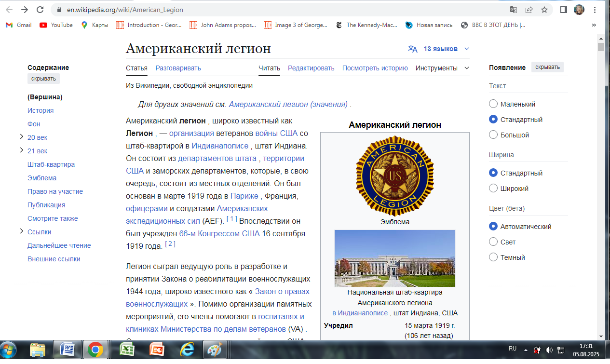Open the YouTube bookmark
The image size is (610, 364).
[x=56, y=25]
